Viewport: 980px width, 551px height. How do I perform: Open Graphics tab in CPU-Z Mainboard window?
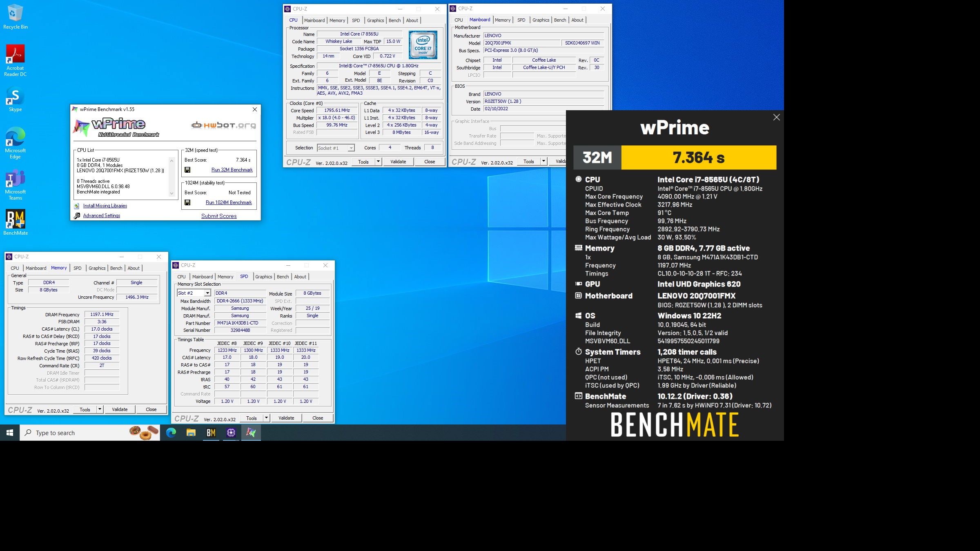coord(541,20)
